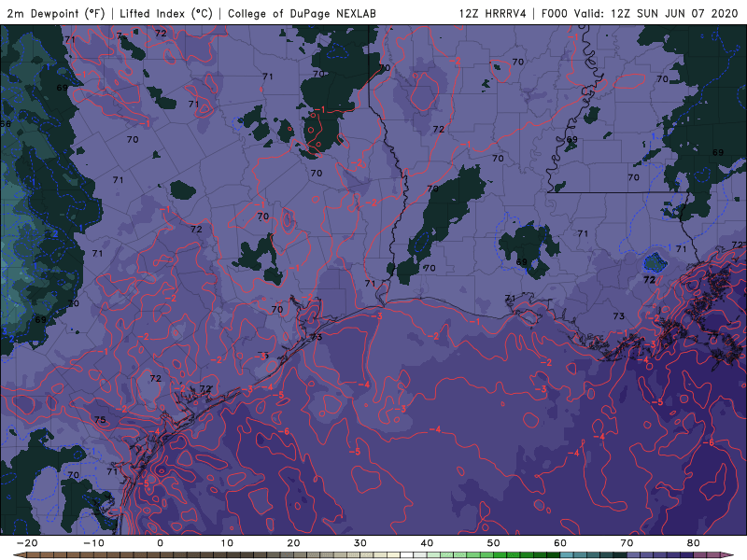Screen dimensions: 747x560
Task: Click the "College of DuPage NEXLAB" label
Action: tap(302, 13)
